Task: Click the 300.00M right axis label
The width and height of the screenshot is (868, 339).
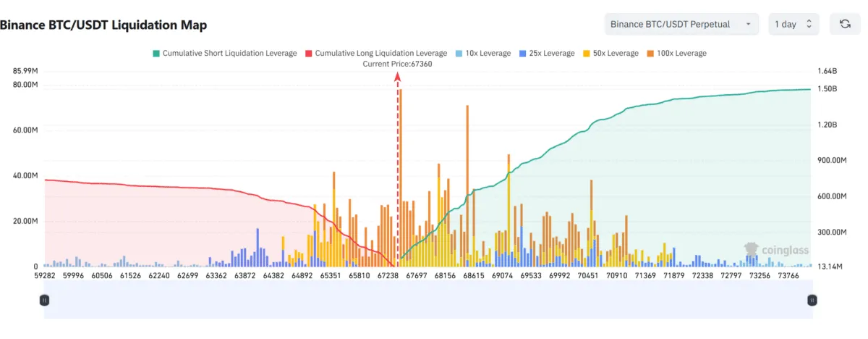Action: [832, 233]
